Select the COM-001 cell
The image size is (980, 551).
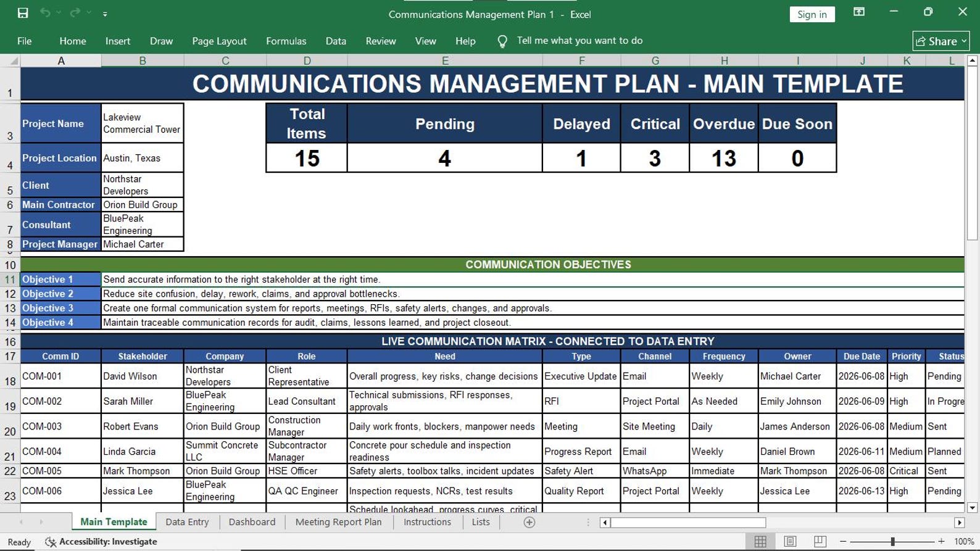(60, 376)
